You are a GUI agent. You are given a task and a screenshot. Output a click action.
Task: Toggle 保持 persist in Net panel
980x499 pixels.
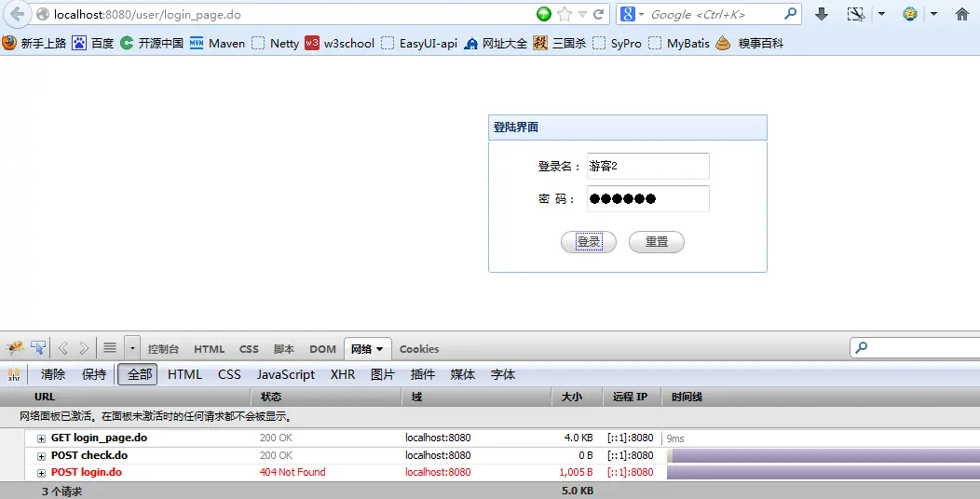click(x=94, y=375)
